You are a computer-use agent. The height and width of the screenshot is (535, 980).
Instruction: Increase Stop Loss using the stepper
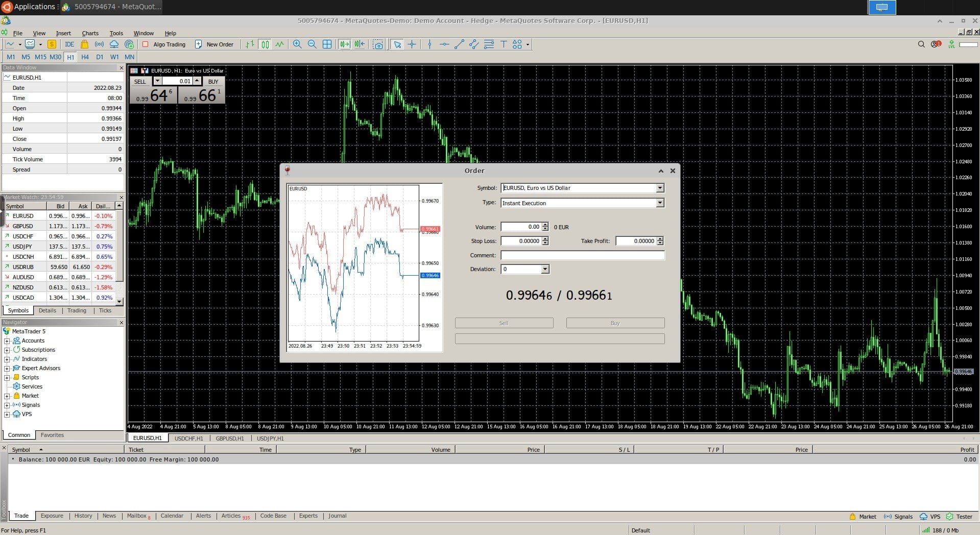click(545, 239)
